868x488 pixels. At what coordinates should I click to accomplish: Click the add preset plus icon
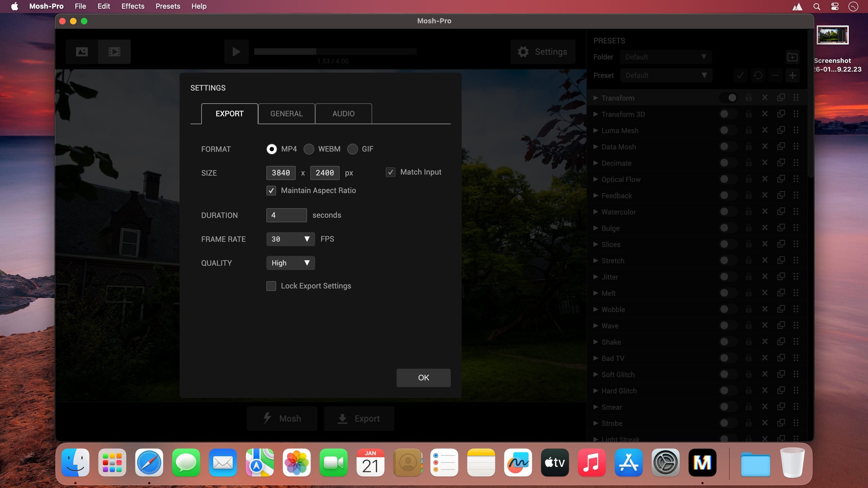coord(792,75)
